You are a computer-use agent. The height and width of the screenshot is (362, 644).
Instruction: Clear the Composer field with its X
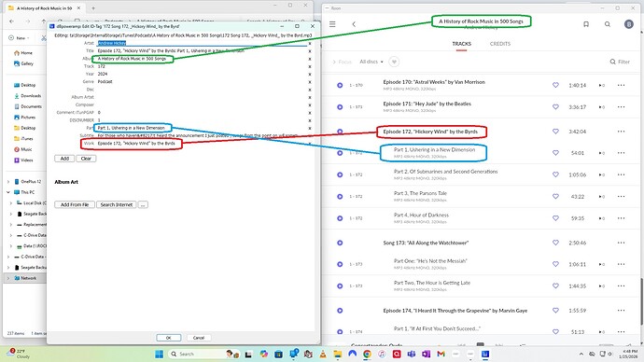(x=310, y=105)
